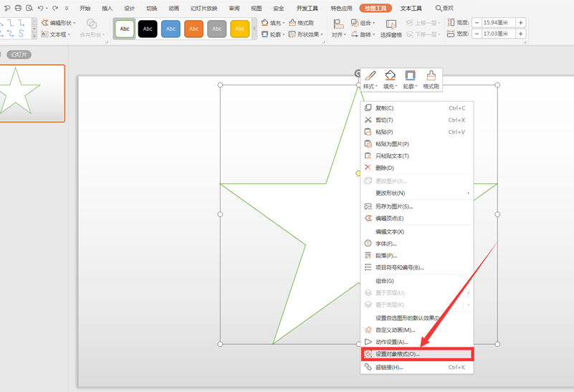This screenshot has height=392, width=574.
Task: Open the 形状效果 dropdown
Action: 306,34
